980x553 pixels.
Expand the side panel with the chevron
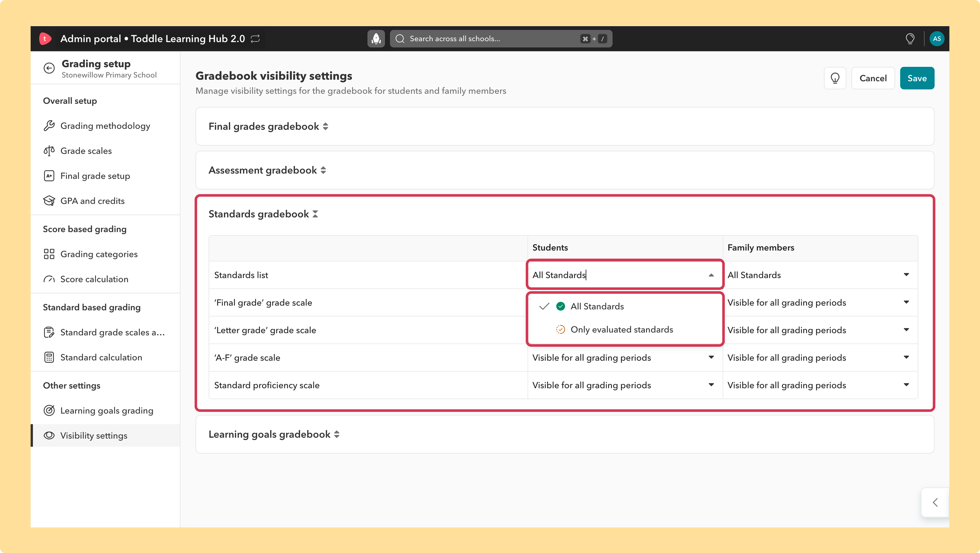pos(935,502)
